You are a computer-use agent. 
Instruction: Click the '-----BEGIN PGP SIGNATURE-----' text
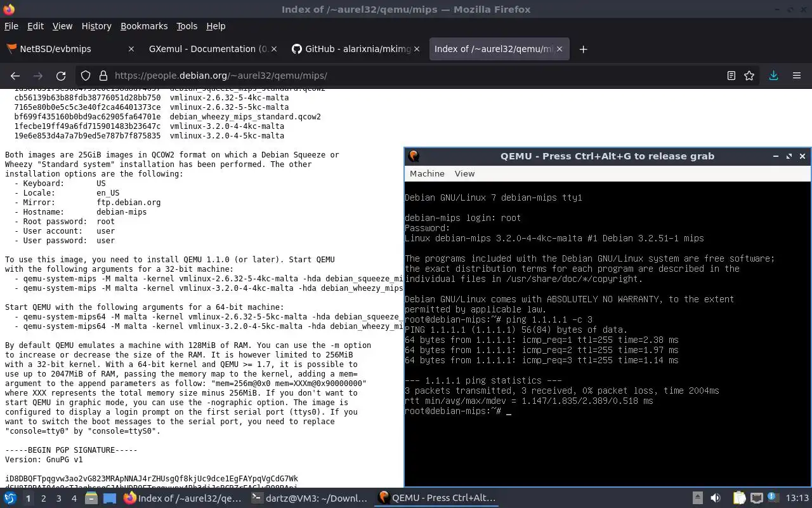pos(71,450)
